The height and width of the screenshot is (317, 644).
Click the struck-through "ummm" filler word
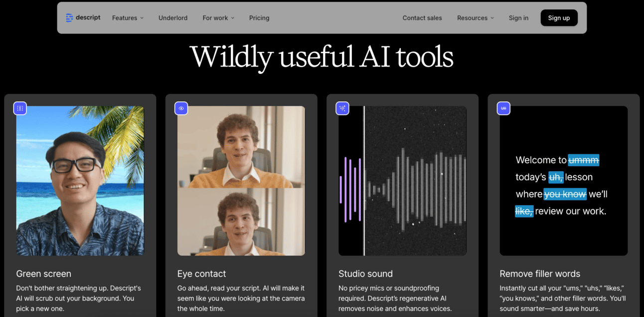[x=584, y=160]
